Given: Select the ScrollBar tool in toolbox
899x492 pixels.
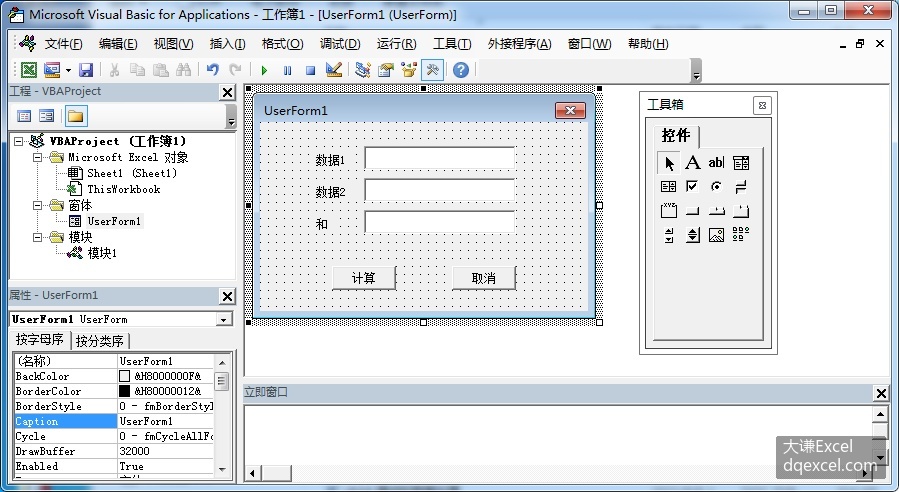Looking at the screenshot, I should click(669, 235).
